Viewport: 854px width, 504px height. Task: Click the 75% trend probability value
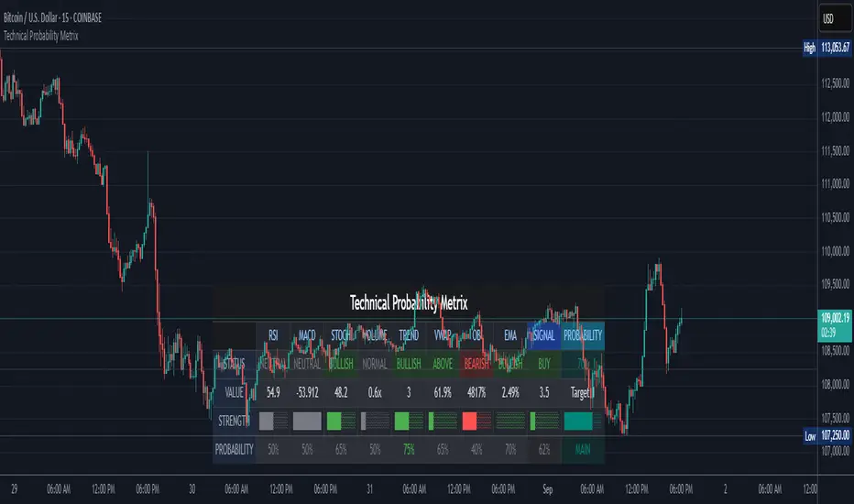click(x=409, y=450)
